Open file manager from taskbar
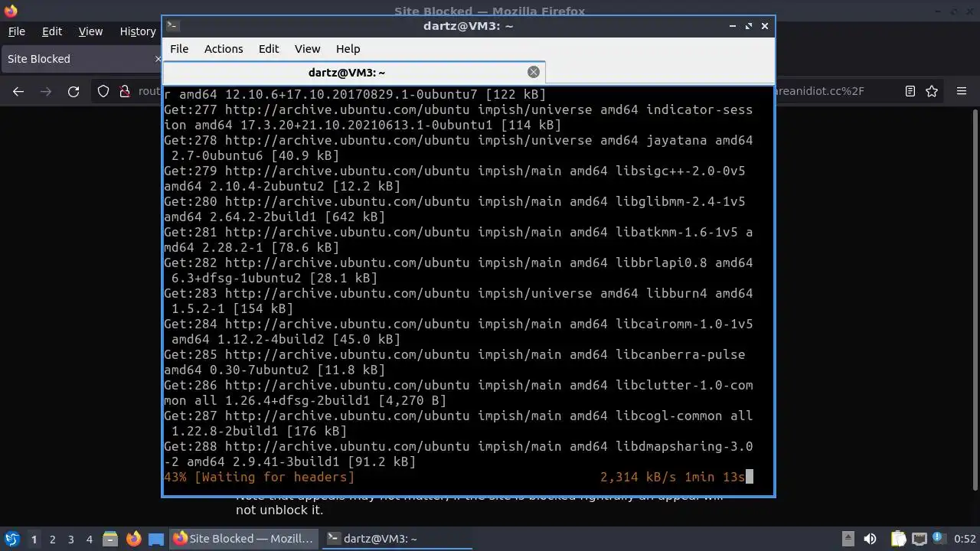980x551 pixels. pos(109,539)
